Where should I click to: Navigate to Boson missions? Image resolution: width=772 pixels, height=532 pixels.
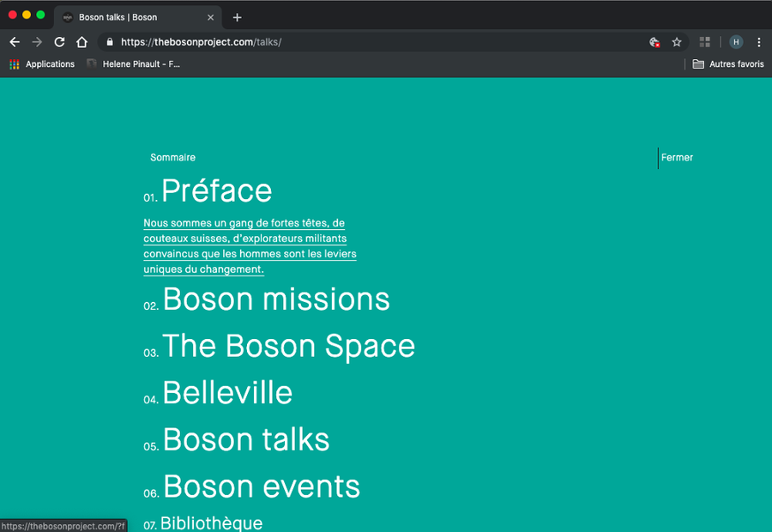click(x=275, y=299)
